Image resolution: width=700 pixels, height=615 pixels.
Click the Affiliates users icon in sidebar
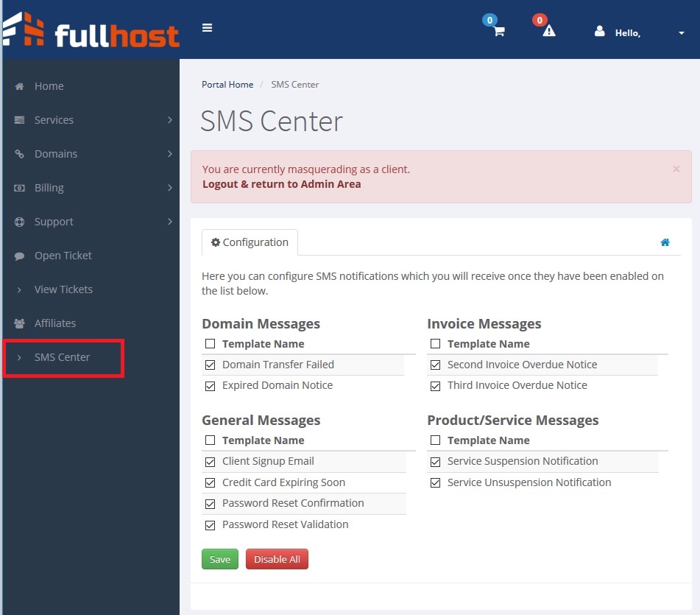pyautogui.click(x=20, y=323)
